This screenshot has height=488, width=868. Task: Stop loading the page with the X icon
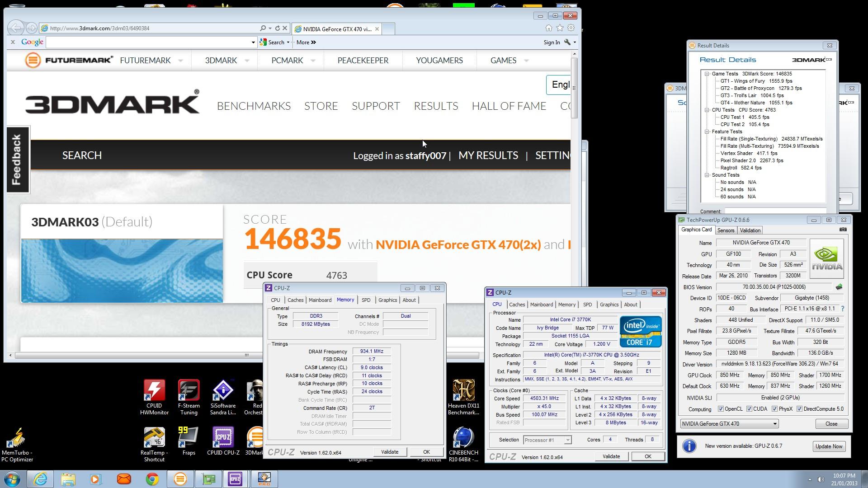[x=285, y=28]
